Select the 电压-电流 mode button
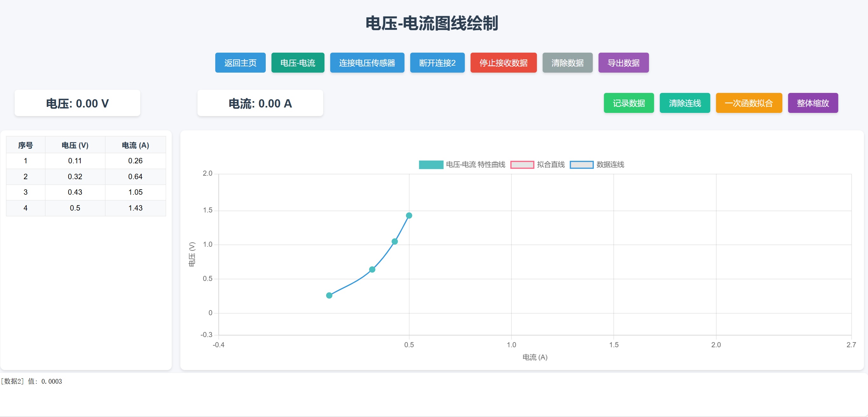The image size is (868, 417). tap(297, 62)
